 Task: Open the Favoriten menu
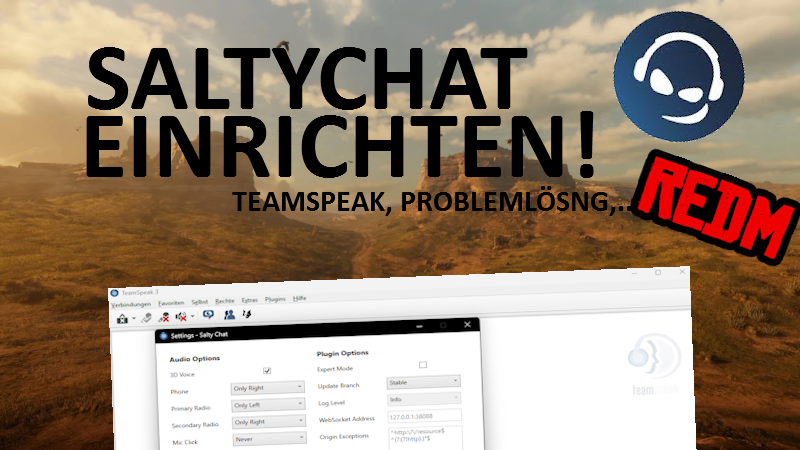pos(171,303)
